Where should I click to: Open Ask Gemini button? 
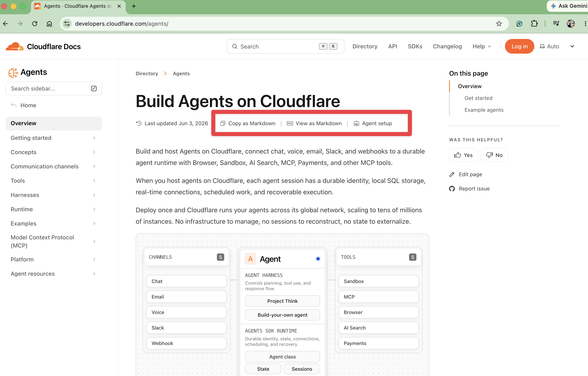tap(568, 6)
